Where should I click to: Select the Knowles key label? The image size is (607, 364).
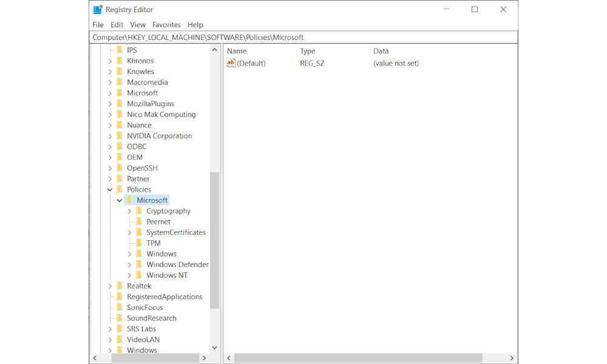tap(140, 72)
